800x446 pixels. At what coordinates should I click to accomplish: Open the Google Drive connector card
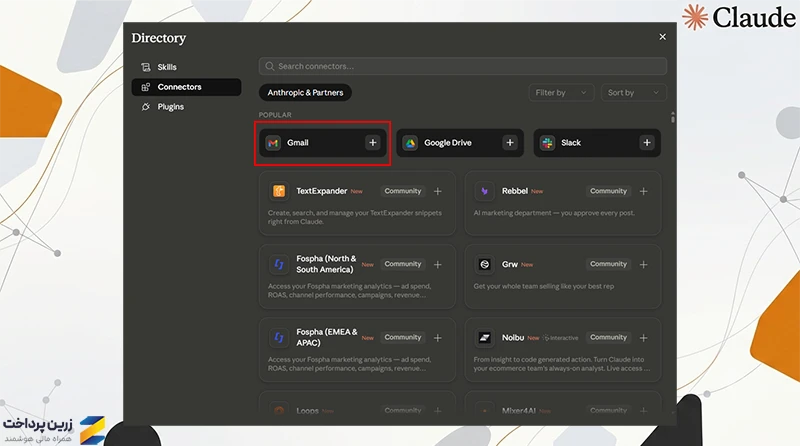click(x=460, y=143)
